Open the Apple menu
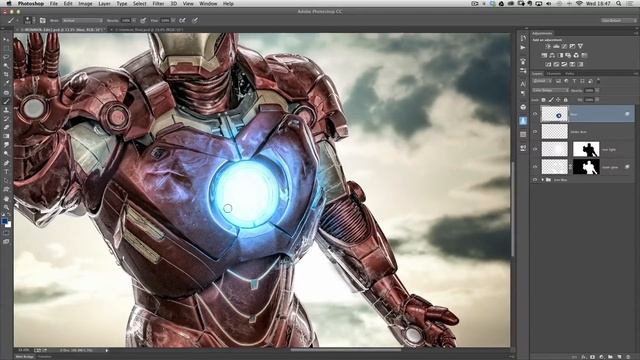 (x=9, y=3)
